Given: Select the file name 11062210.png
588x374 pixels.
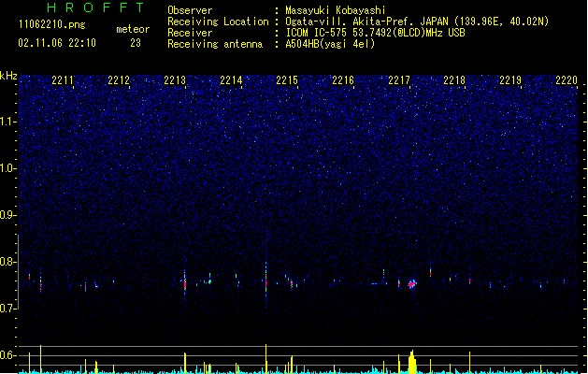Looking at the screenshot, I should pos(52,25).
